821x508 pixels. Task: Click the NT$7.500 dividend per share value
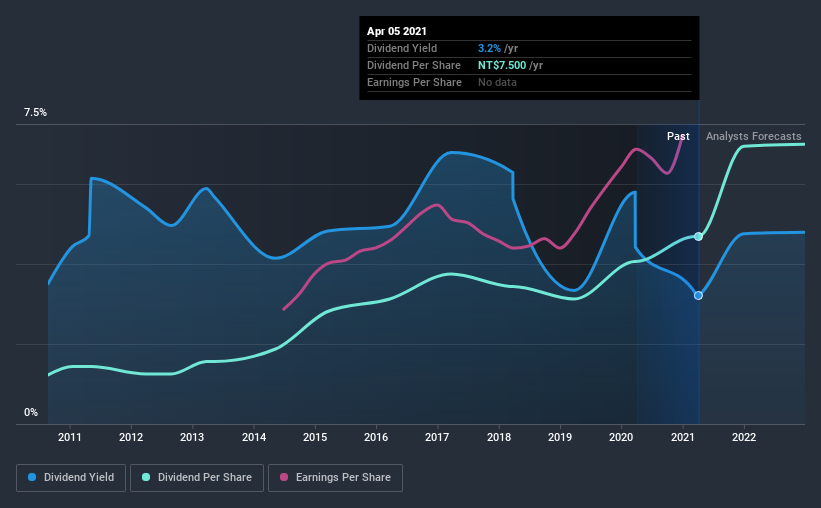pyautogui.click(x=502, y=65)
